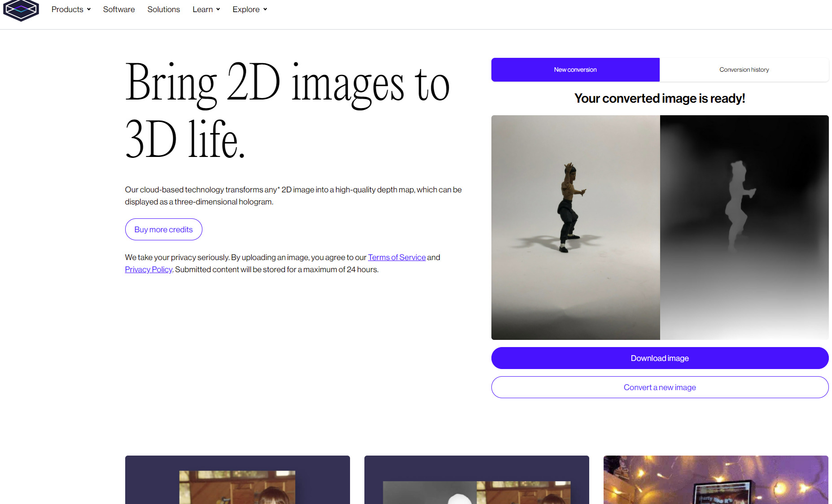Viewport: 832px width, 504px height.
Task: Click the chevron icon next to Learn
Action: [217, 9]
